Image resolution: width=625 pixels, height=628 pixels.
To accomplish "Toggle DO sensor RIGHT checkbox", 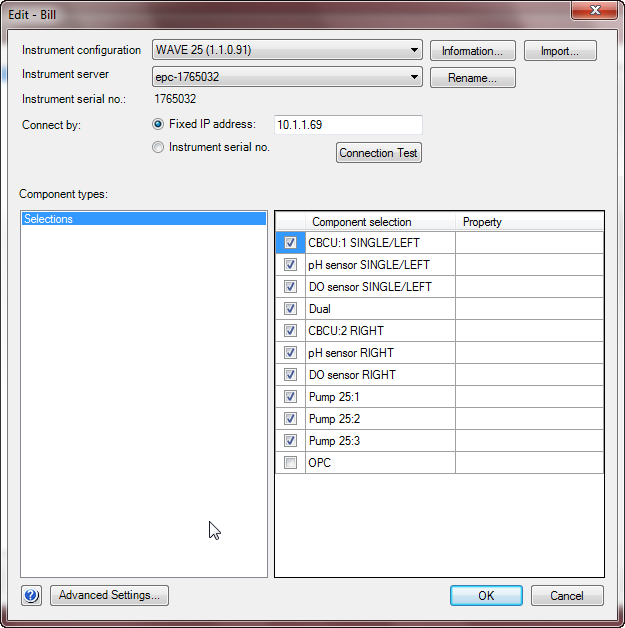I will [290, 375].
